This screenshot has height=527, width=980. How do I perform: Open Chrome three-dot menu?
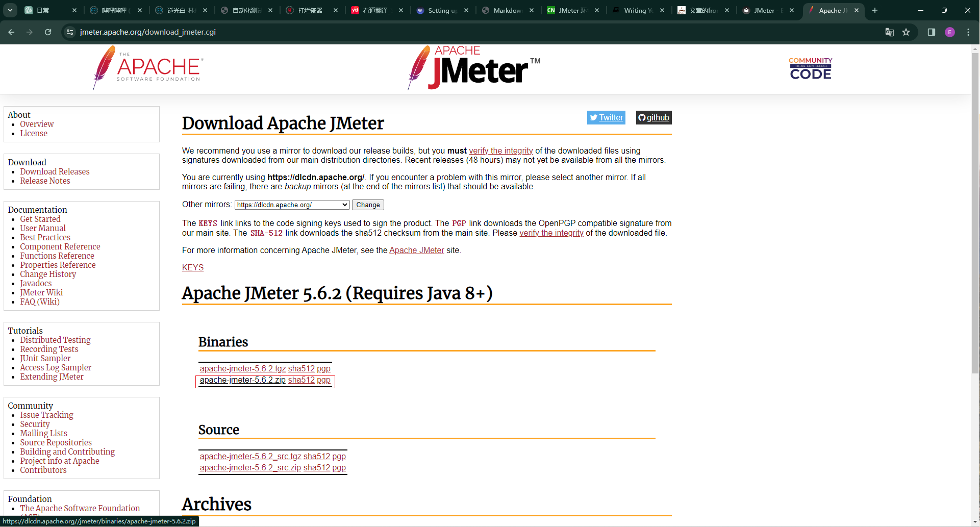pyautogui.click(x=968, y=32)
